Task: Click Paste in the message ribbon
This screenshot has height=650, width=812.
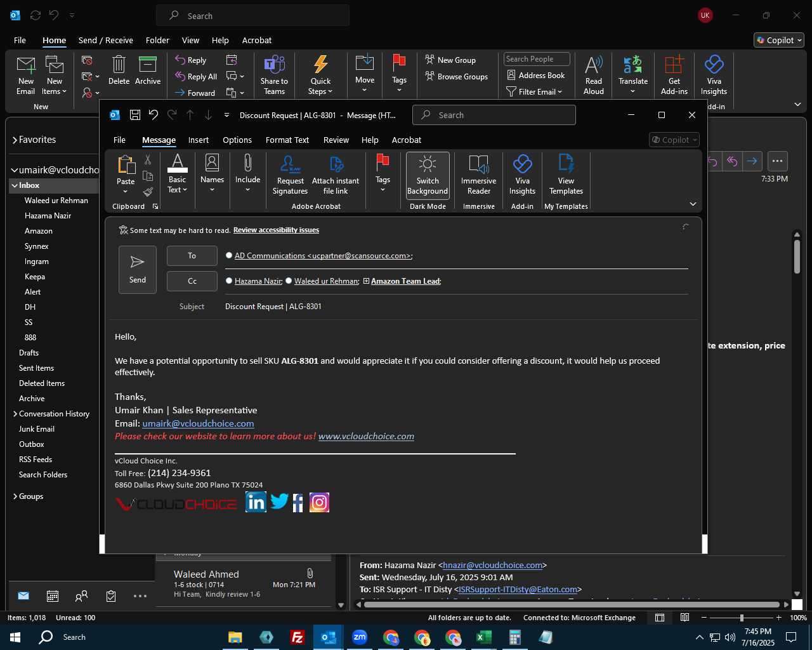Action: (126, 173)
